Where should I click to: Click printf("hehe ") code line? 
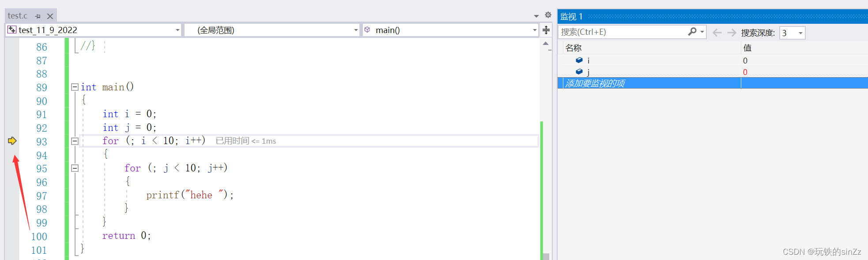(x=190, y=195)
